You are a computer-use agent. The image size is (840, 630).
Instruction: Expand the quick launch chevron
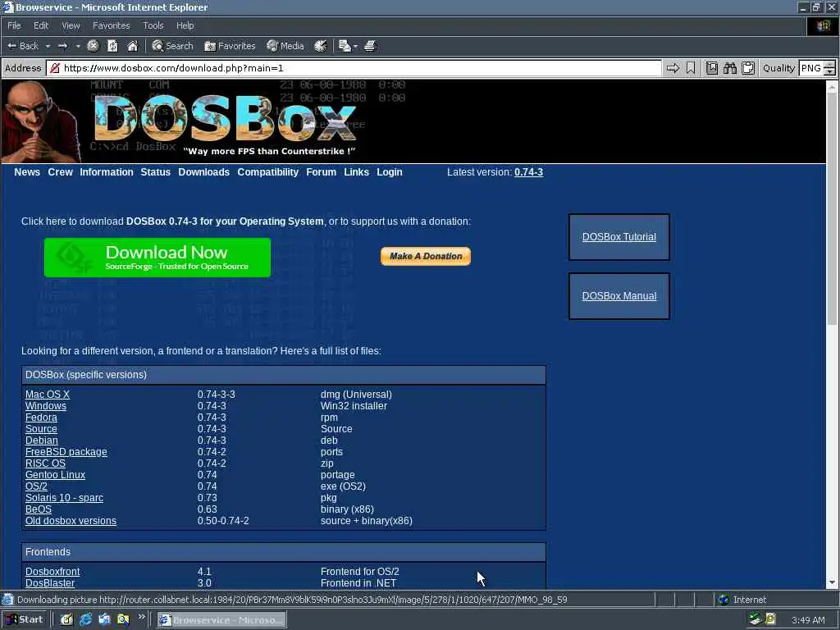click(142, 617)
